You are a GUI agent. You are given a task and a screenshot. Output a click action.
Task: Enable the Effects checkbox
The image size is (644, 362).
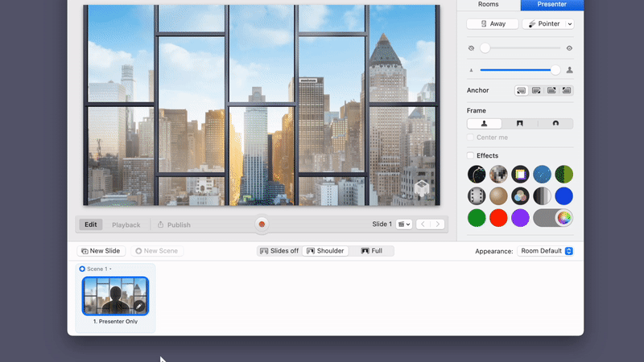pyautogui.click(x=470, y=155)
